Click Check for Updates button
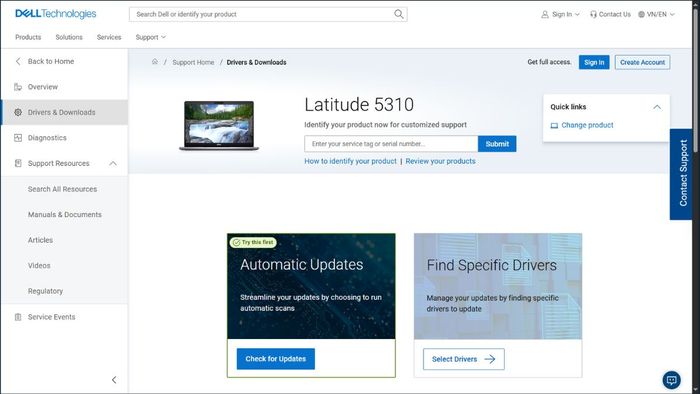 click(275, 359)
